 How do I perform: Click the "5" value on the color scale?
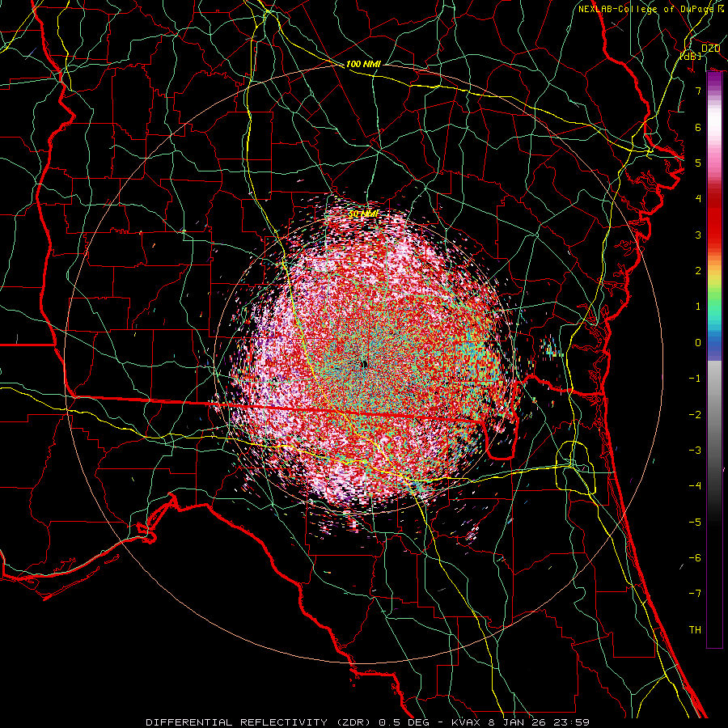698,163
